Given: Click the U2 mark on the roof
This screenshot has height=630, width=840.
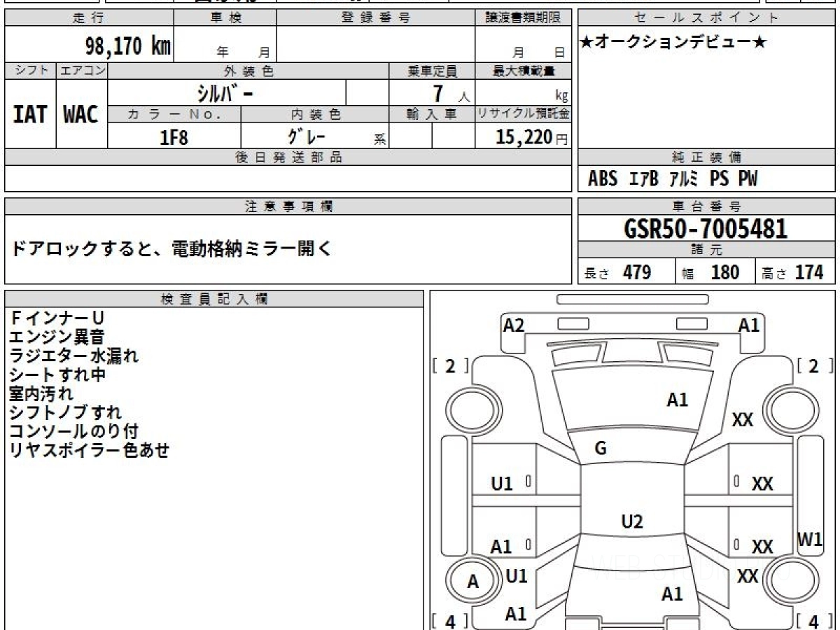Looking at the screenshot, I should 632,521.
